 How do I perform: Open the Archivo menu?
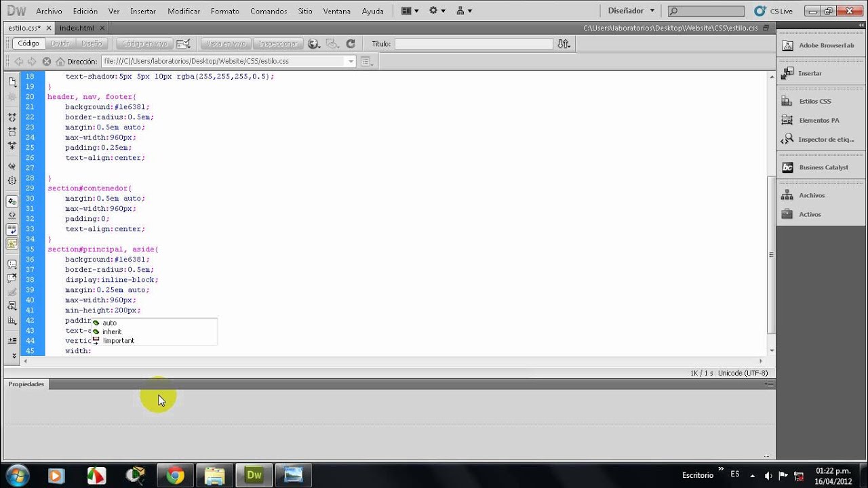pyautogui.click(x=49, y=11)
